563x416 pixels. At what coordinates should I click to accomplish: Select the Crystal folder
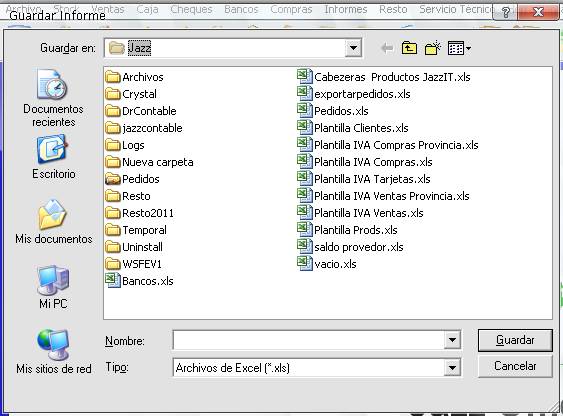tap(131, 94)
